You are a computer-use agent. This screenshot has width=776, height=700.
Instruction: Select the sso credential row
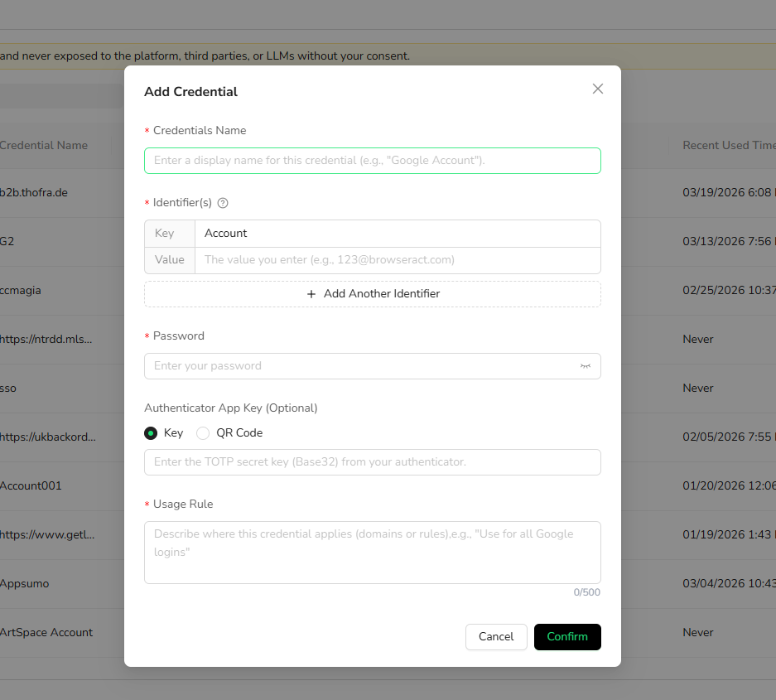coord(8,389)
